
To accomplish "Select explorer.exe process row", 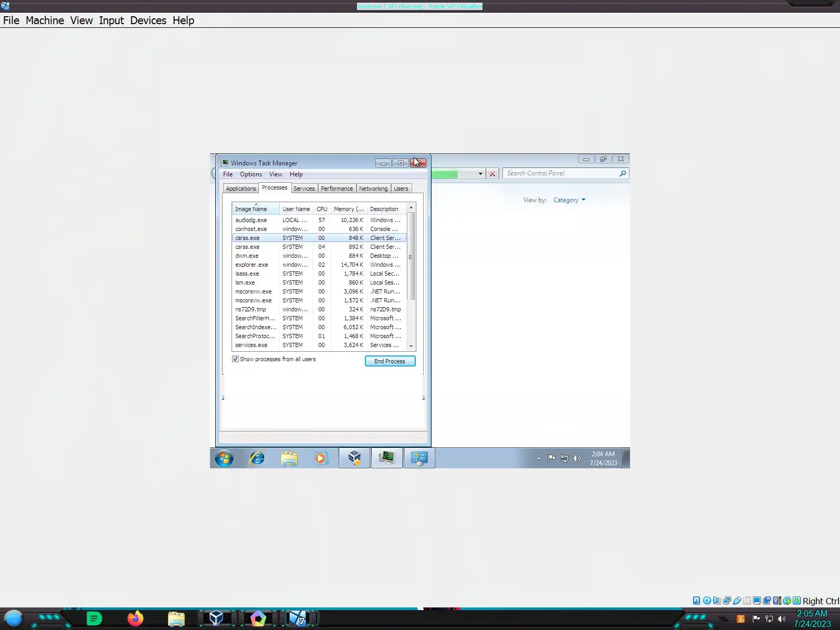I will pos(319,265).
